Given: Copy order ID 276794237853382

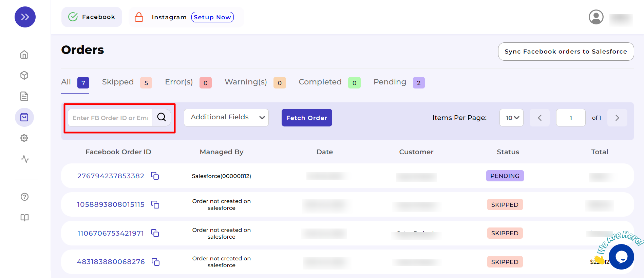Looking at the screenshot, I should (x=155, y=176).
